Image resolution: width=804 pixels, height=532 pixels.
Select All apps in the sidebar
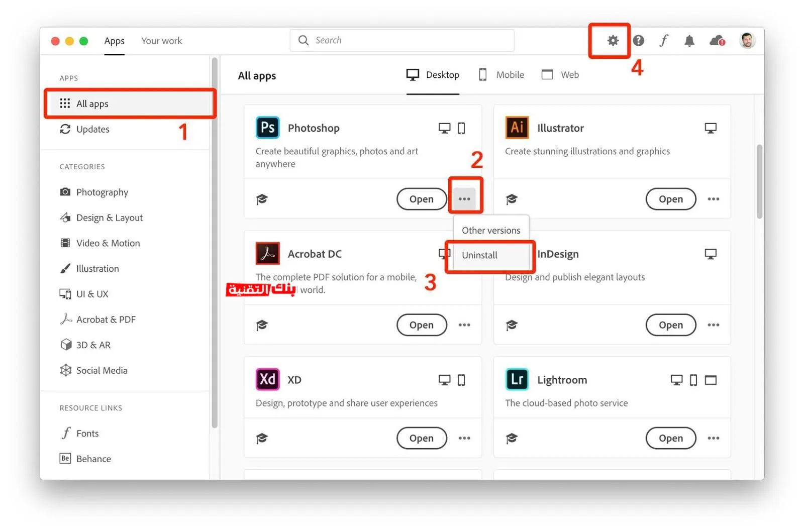pos(130,103)
